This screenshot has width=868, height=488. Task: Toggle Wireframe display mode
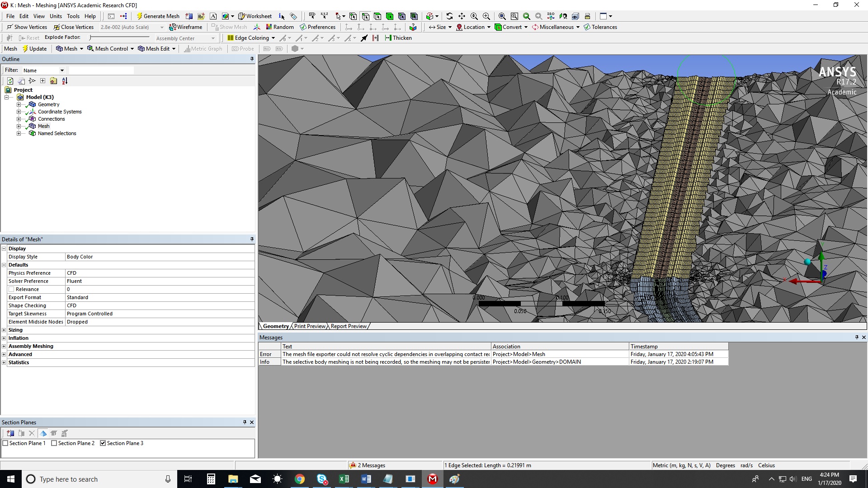(185, 27)
